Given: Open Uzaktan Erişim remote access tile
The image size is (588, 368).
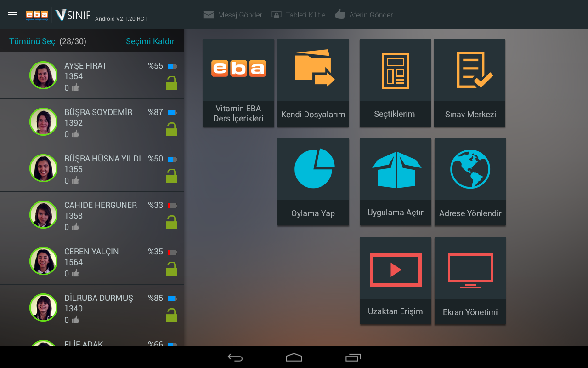Looking at the screenshot, I should (396, 281).
